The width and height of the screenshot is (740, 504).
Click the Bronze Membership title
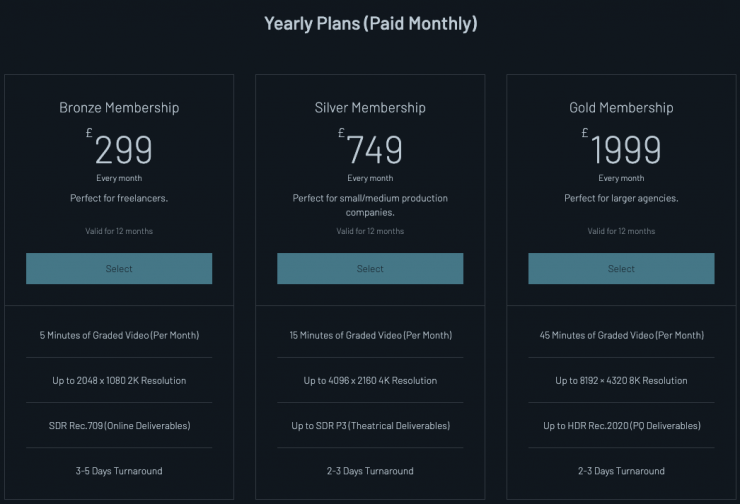coord(119,108)
